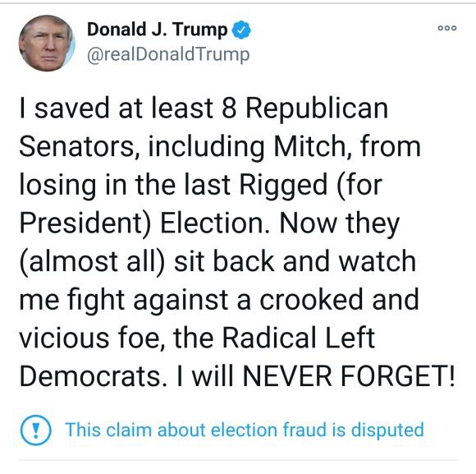476x474 pixels.
Task: Click the word 'Republican' in the tweet
Action: (317, 110)
